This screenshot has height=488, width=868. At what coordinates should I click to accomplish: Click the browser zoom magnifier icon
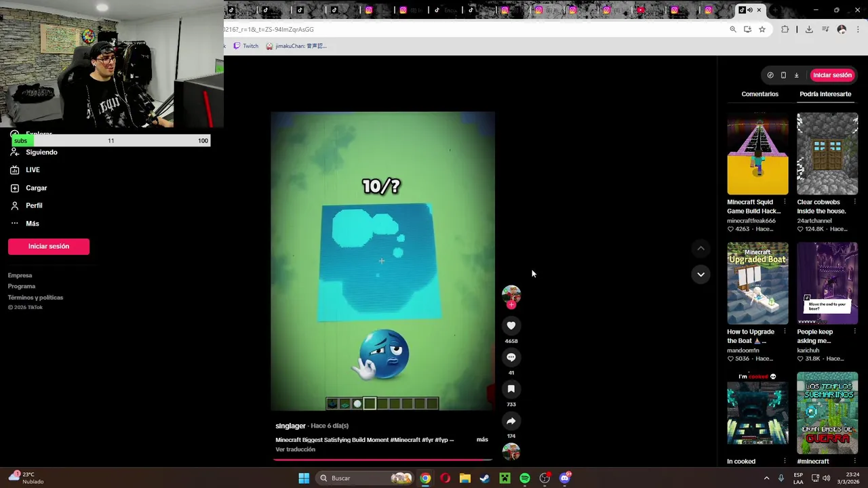tap(733, 30)
